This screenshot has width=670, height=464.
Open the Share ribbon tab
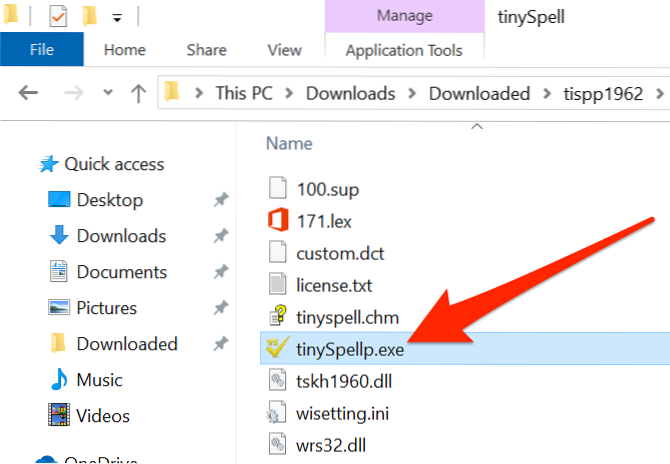[206, 49]
